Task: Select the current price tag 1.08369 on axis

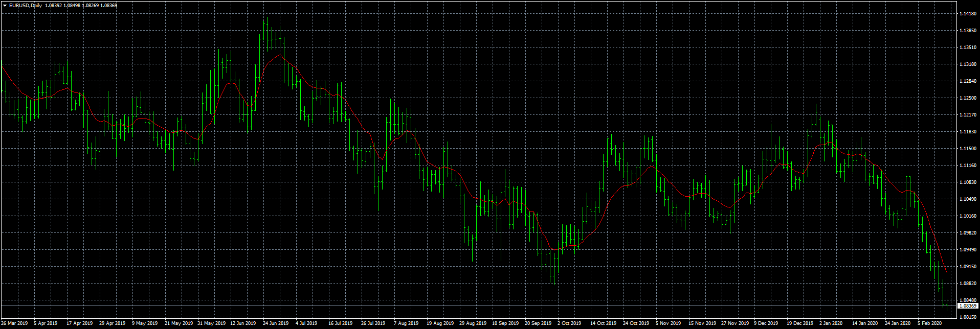Action: pyautogui.click(x=967, y=306)
